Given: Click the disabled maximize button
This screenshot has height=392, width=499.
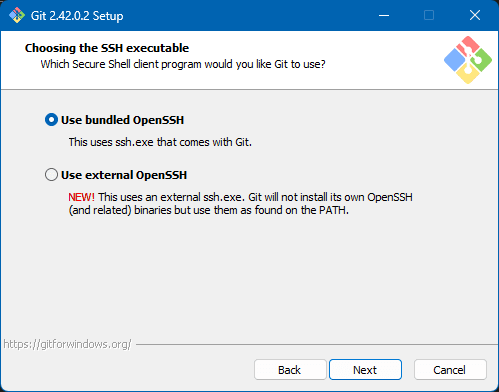Looking at the screenshot, I should [429, 15].
